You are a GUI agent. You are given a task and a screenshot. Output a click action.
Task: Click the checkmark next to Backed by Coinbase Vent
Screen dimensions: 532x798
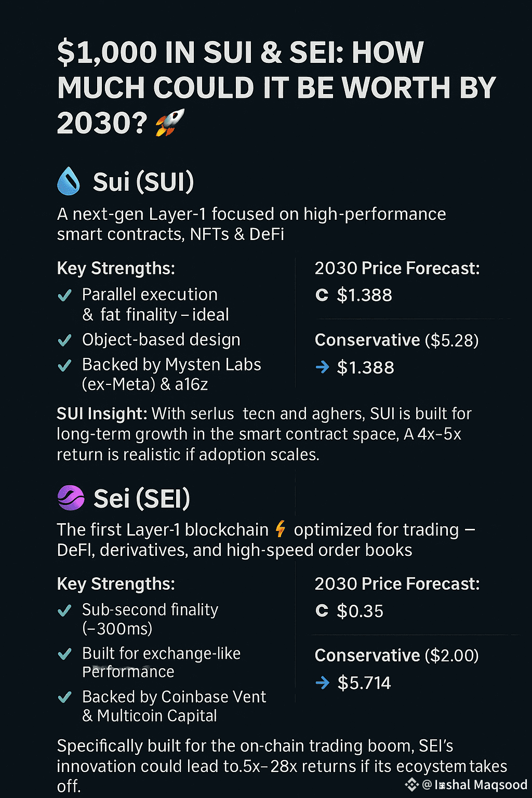coord(64,697)
